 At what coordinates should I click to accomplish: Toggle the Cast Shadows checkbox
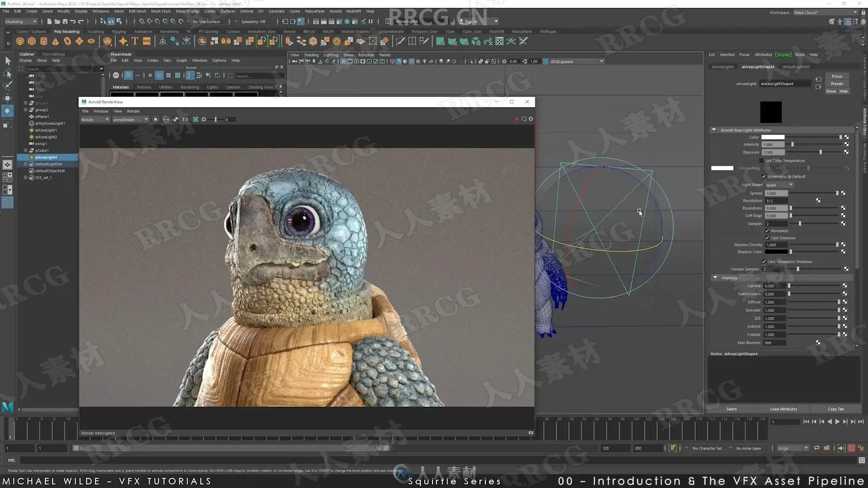pyautogui.click(x=767, y=238)
